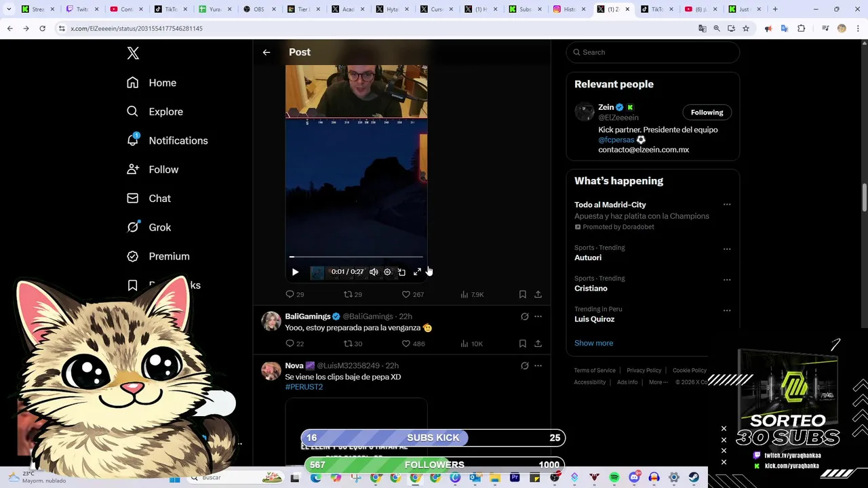Viewport: 868px width, 488px height.
Task: View analytics for BaliGamings 10K views
Action: tap(471, 344)
